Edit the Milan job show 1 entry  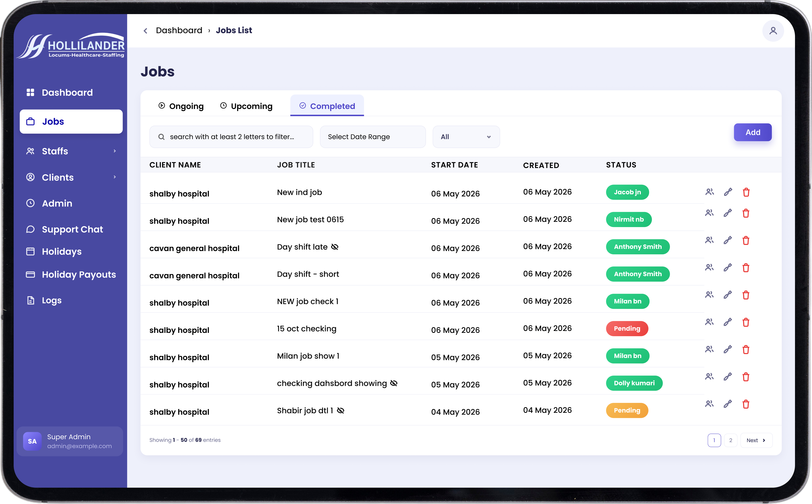pos(728,349)
